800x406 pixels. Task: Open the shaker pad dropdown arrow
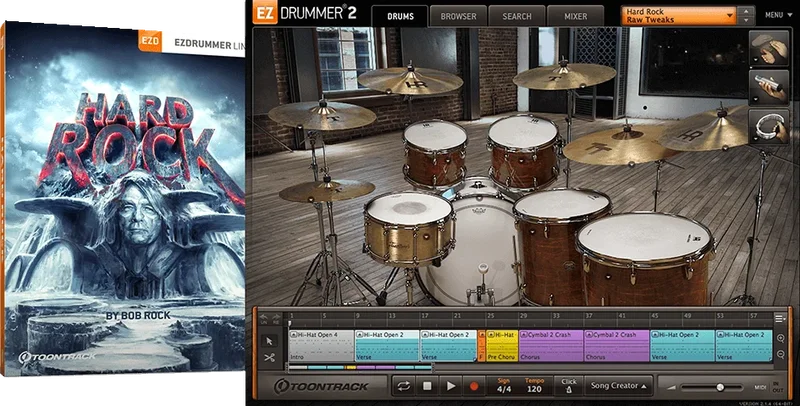(755, 99)
